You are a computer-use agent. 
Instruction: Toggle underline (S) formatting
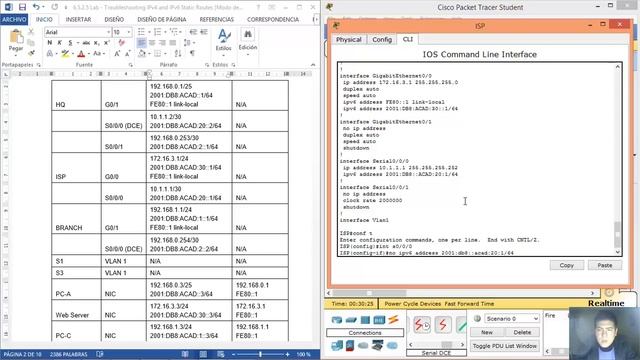[x=70, y=42]
